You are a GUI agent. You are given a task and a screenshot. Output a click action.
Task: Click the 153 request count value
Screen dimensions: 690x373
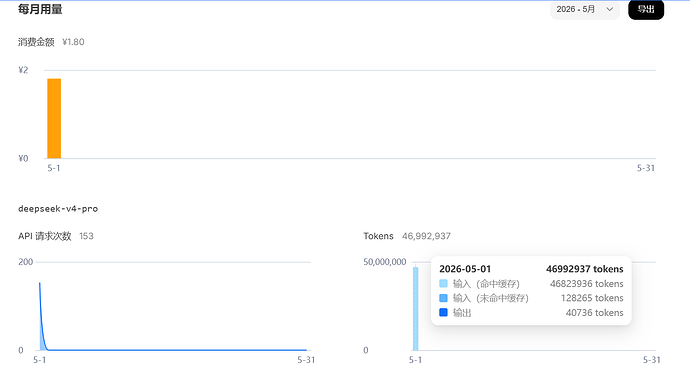[x=86, y=236]
